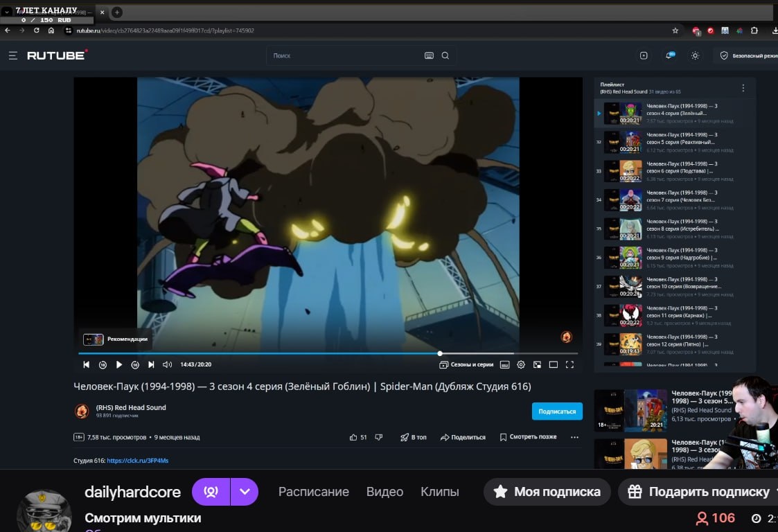Image resolution: width=778 pixels, height=532 pixels.
Task: Add video to Смотреть позже
Action: click(x=528, y=436)
